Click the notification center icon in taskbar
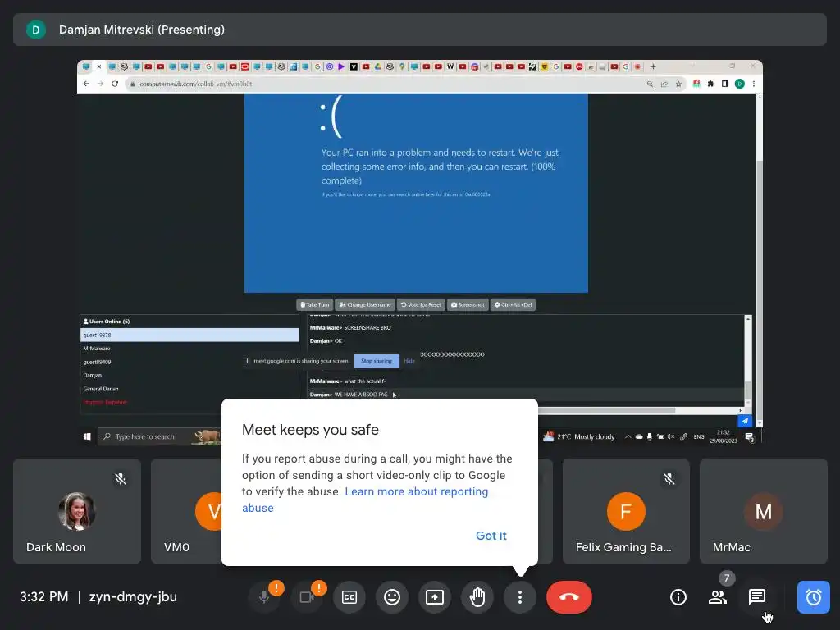 pyautogui.click(x=750, y=437)
